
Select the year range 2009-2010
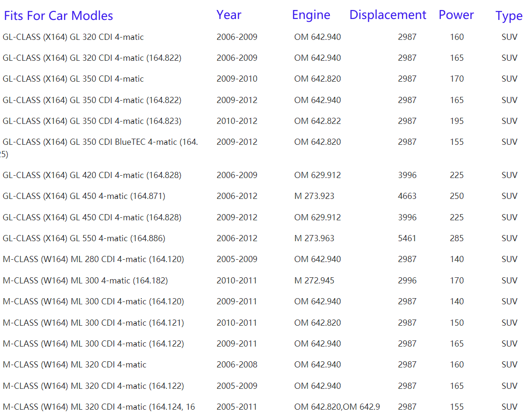(237, 79)
